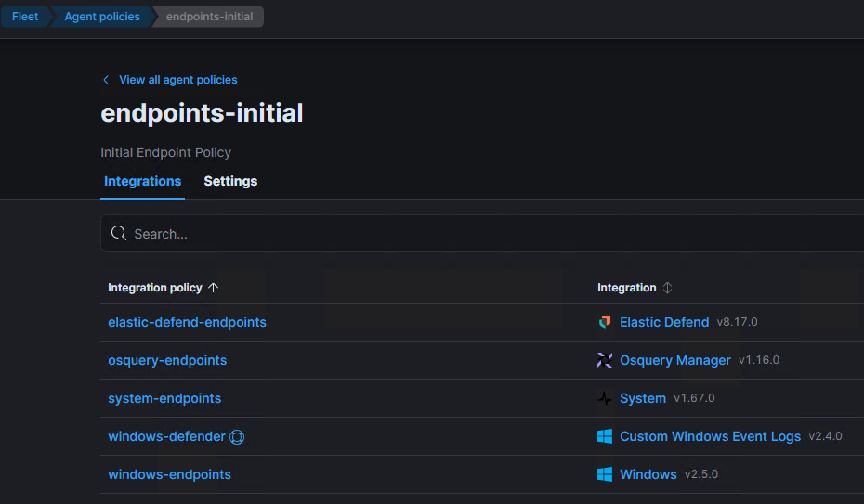Click the magnifying glass search icon

[119, 234]
